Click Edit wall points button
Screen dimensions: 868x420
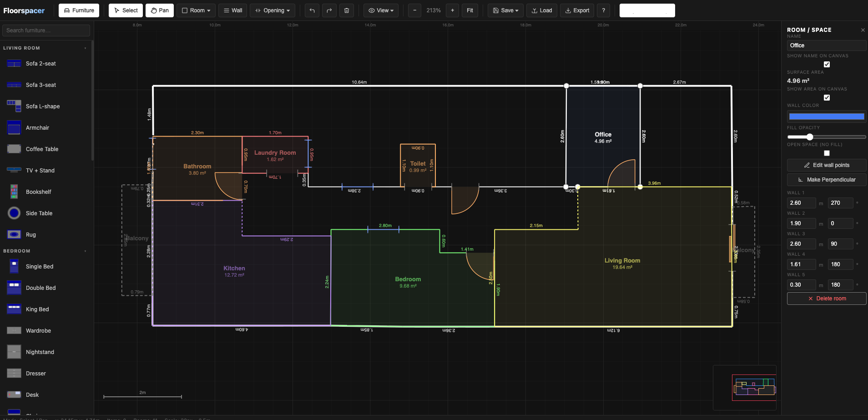[827, 165]
